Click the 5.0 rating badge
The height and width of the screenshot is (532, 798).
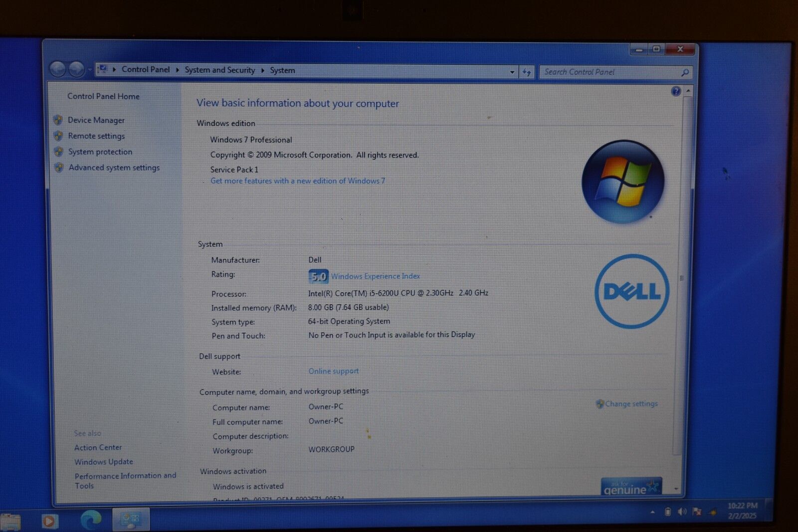(318, 276)
